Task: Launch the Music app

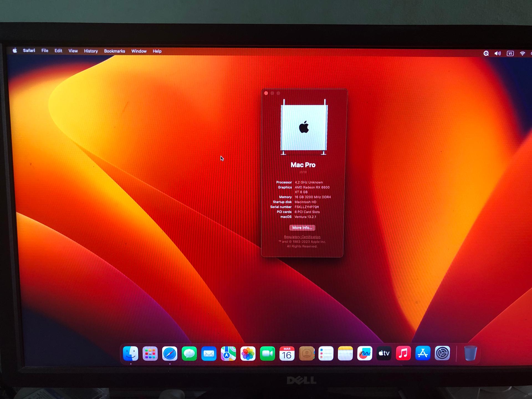Action: point(403,353)
